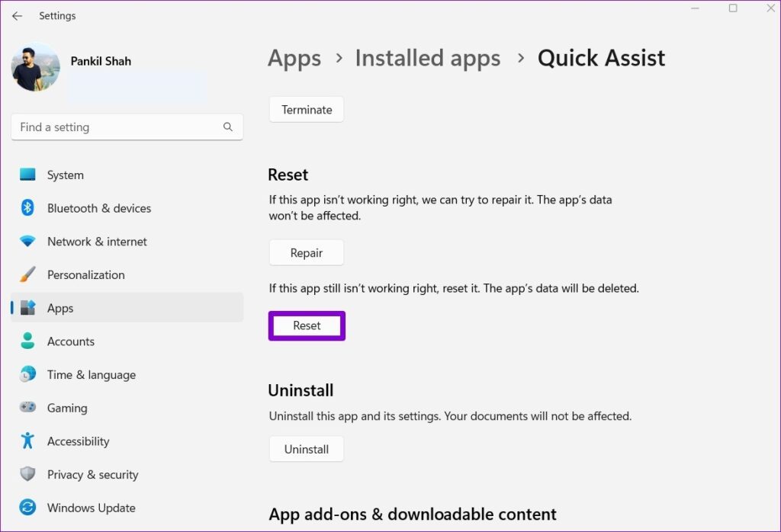Click Apps in the breadcrumb trail
The height and width of the screenshot is (532, 781).
click(294, 58)
